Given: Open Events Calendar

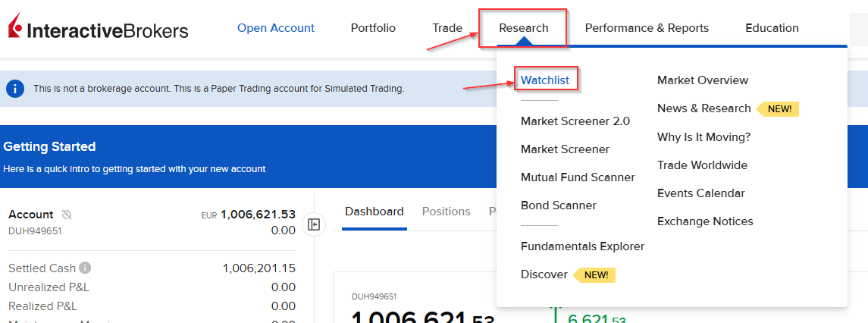Looking at the screenshot, I should coord(700,193).
